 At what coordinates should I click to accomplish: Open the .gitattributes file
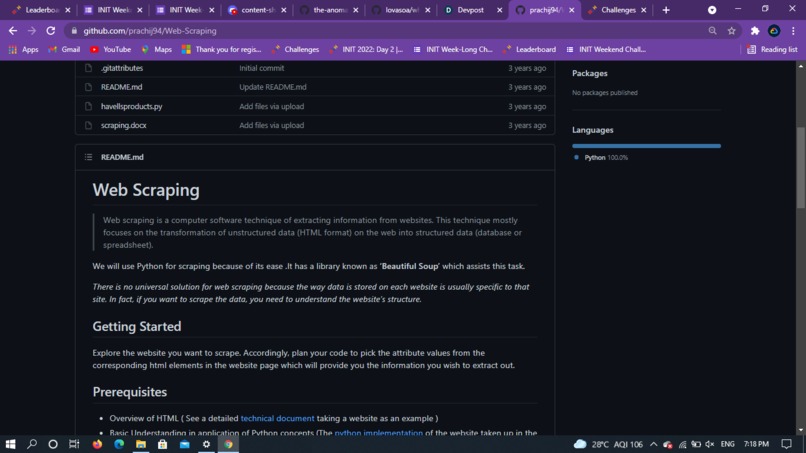(122, 68)
